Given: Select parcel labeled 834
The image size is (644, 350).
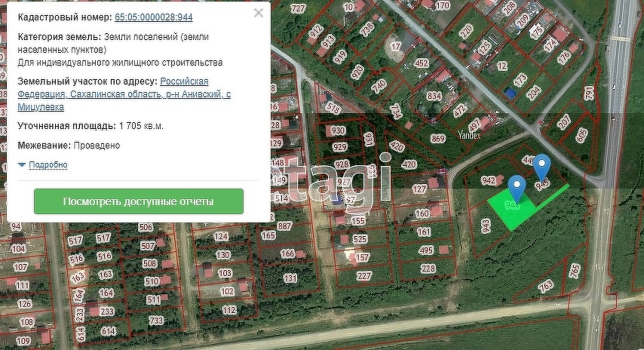Looking at the screenshot, I should (x=434, y=96).
